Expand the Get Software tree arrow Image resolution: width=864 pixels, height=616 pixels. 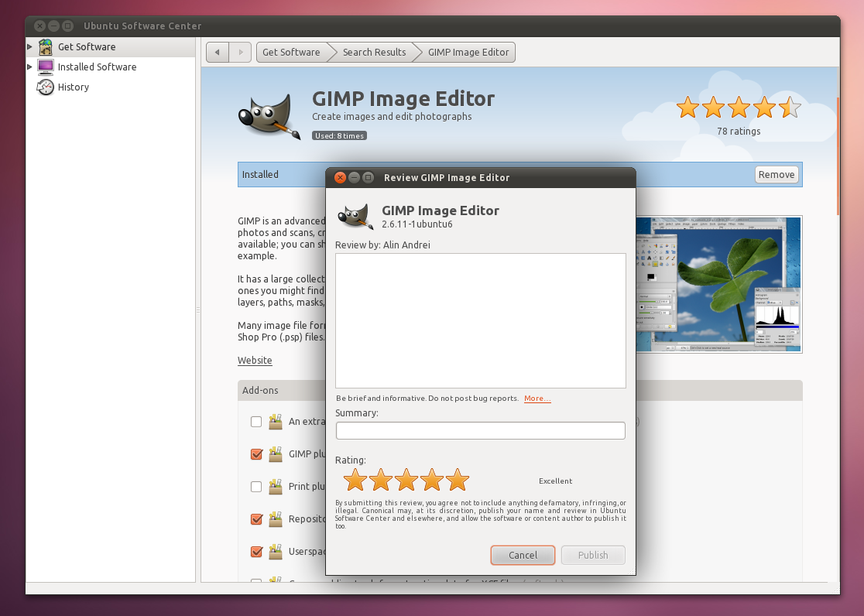point(29,47)
